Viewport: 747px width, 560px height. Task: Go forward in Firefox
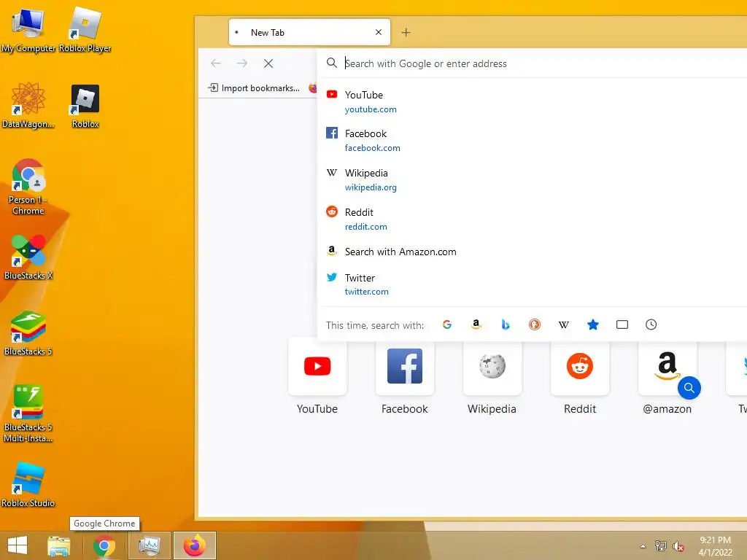[x=242, y=63]
